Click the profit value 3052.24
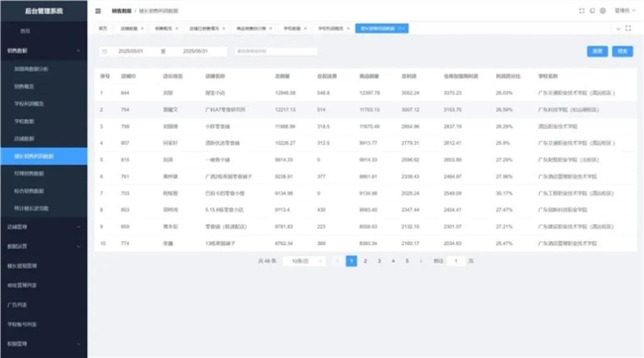This screenshot has height=358, width=644. 410,93
